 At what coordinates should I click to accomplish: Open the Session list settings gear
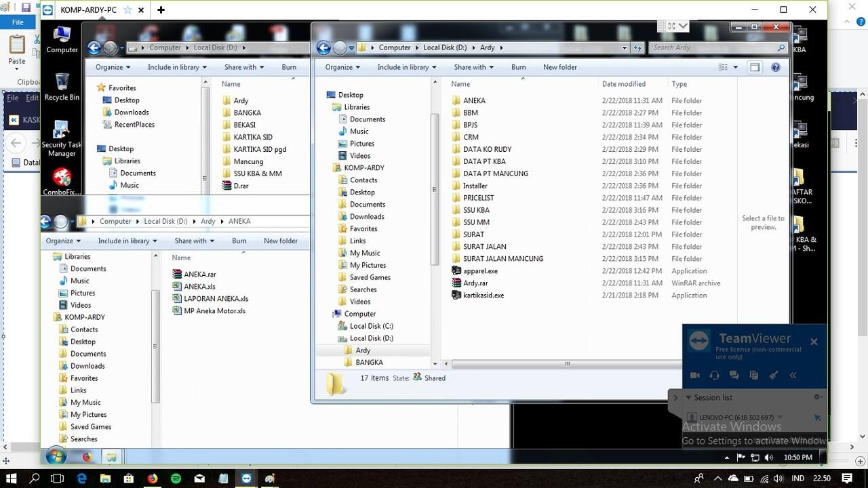[x=817, y=397]
